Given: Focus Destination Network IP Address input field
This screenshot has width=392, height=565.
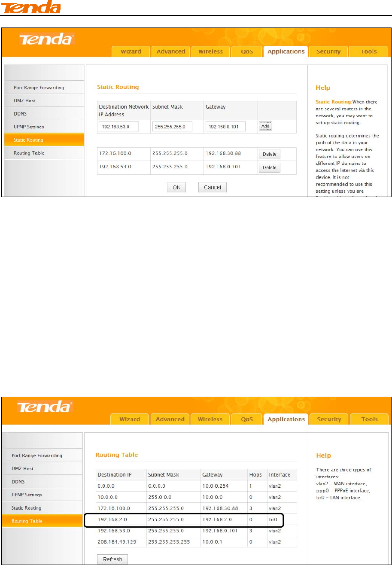Looking at the screenshot, I should coord(119,127).
